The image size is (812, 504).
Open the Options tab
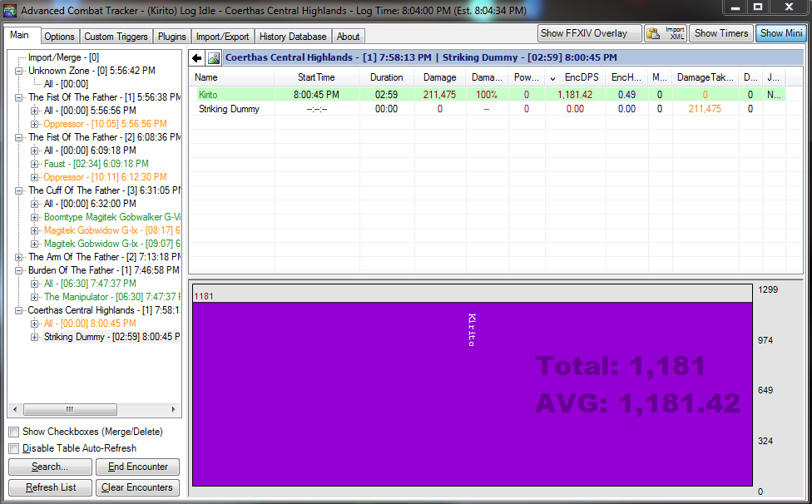click(x=59, y=37)
